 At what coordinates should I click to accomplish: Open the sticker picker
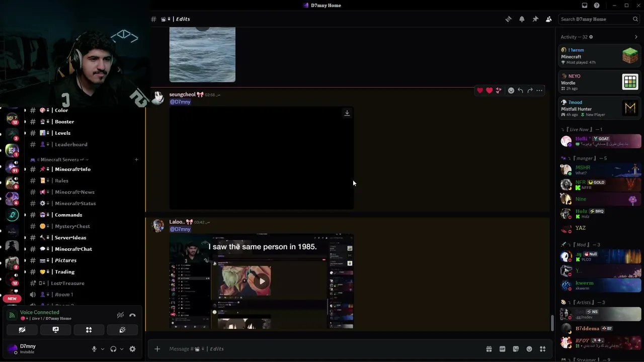tap(516, 349)
